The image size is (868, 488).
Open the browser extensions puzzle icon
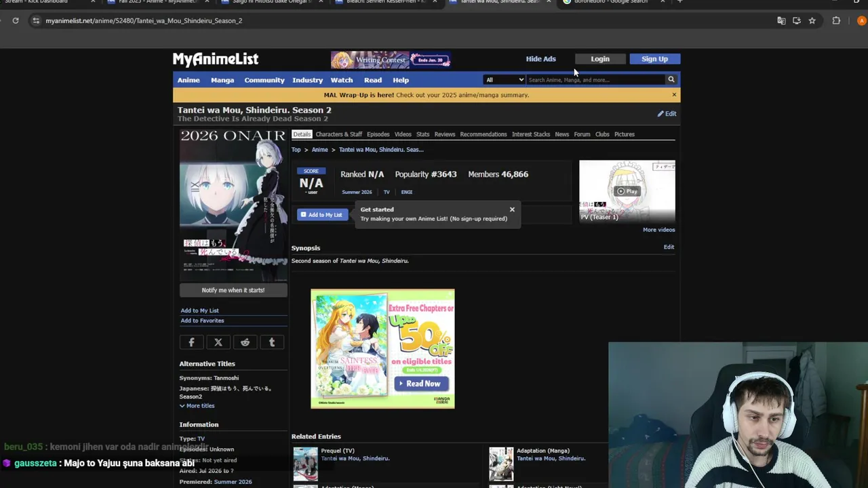(x=836, y=20)
